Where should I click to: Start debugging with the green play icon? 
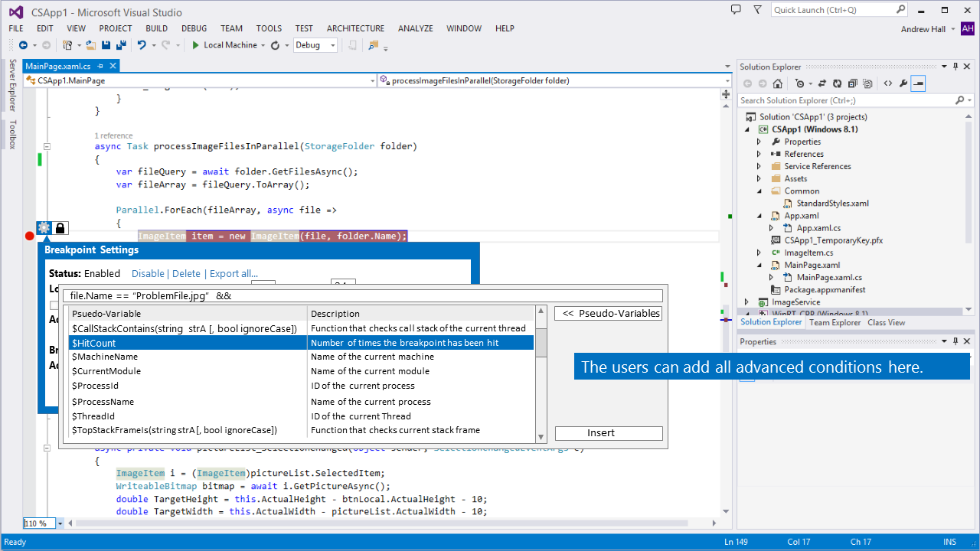coord(196,45)
